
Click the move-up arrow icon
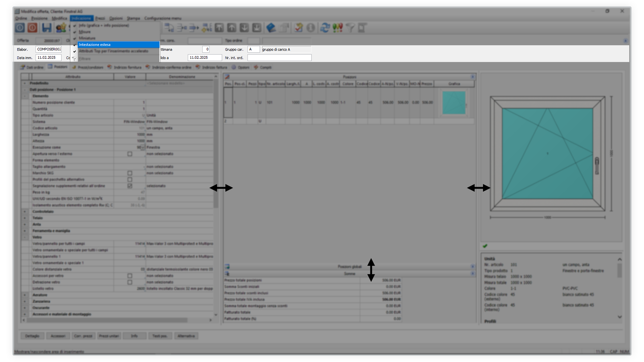pos(231,27)
